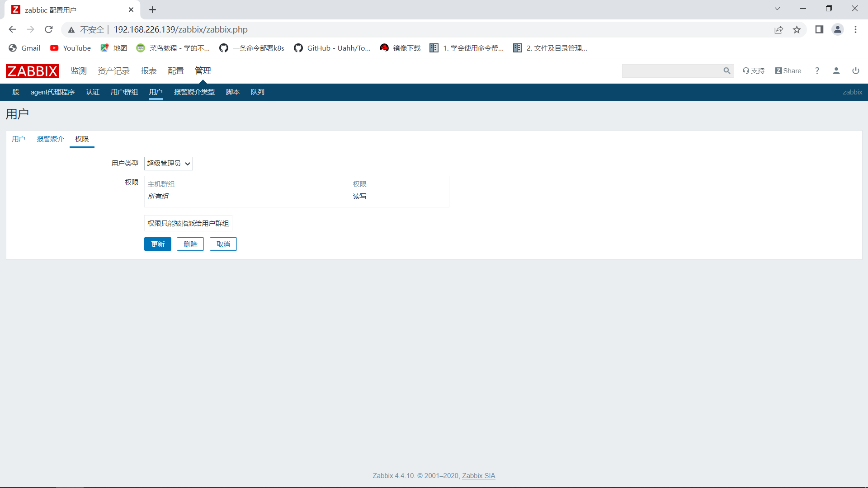
Task: Bookmark page with star icon
Action: (x=797, y=30)
